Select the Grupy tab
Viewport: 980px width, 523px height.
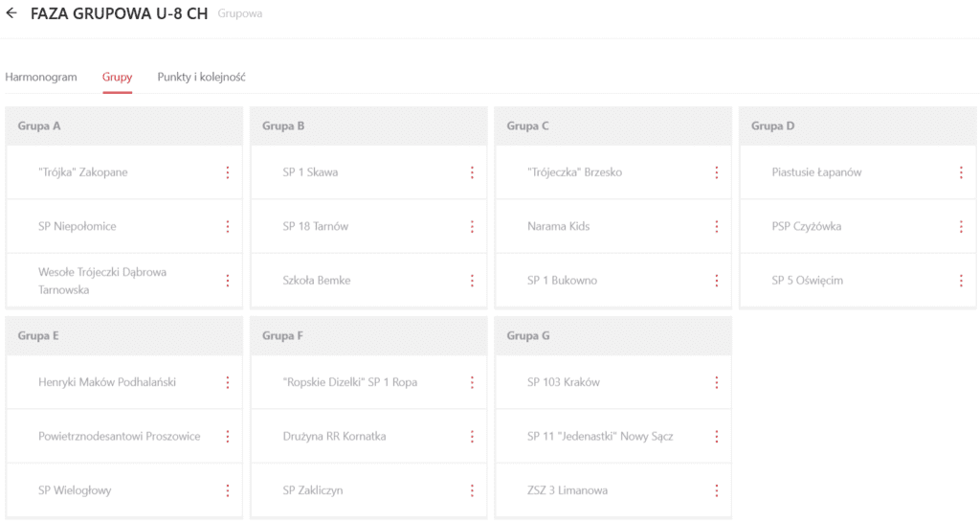(x=118, y=78)
